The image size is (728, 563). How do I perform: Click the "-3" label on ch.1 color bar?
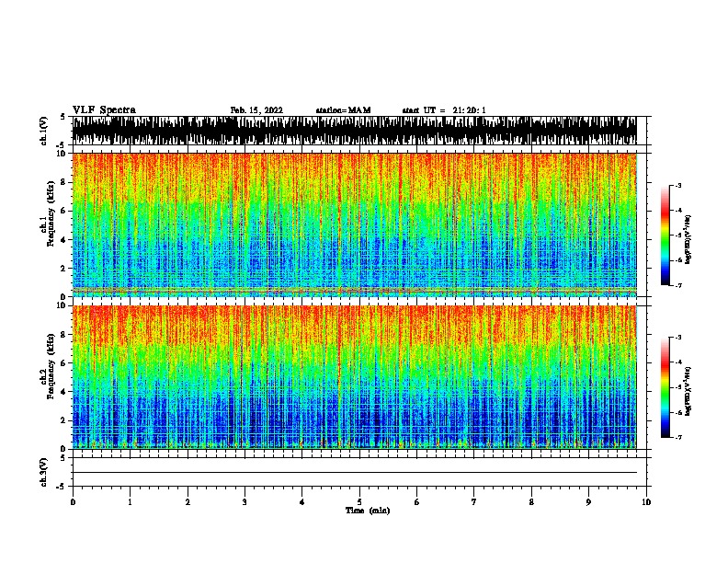677,185
